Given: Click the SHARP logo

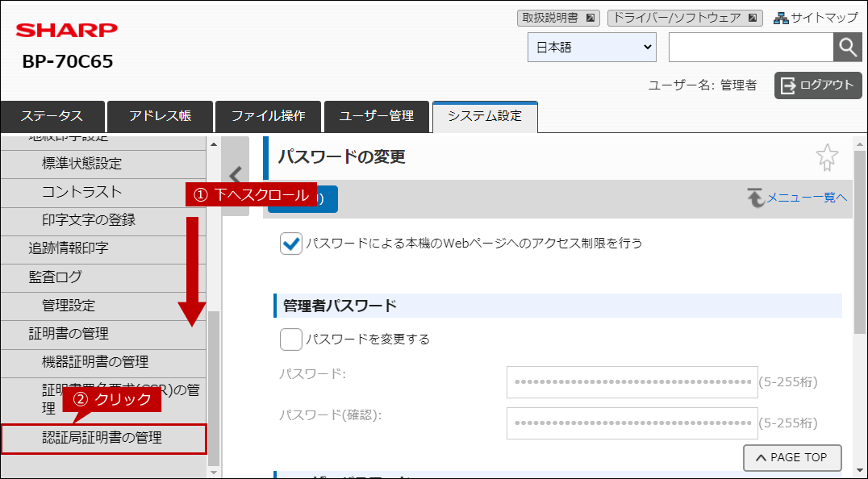Looking at the screenshot, I should (67, 30).
